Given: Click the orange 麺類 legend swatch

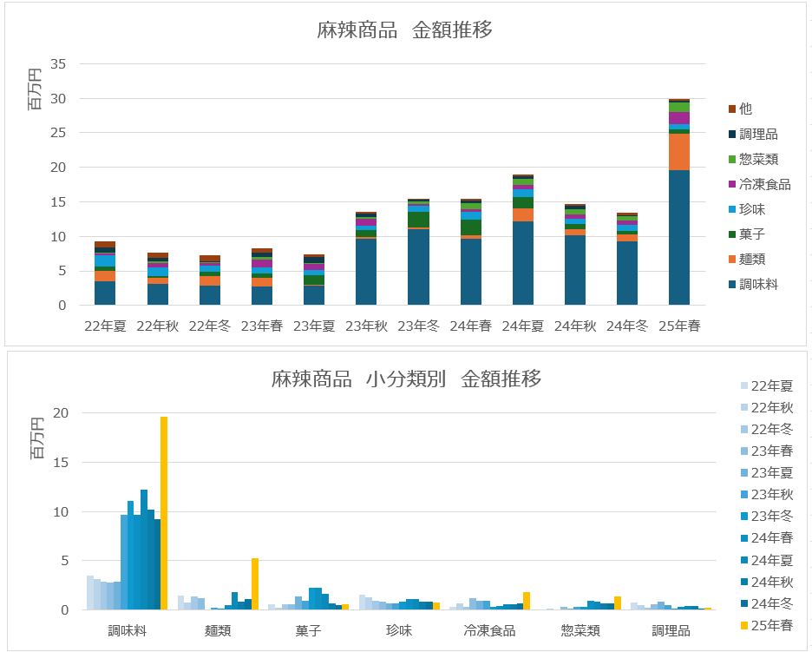Looking at the screenshot, I should (732, 259).
